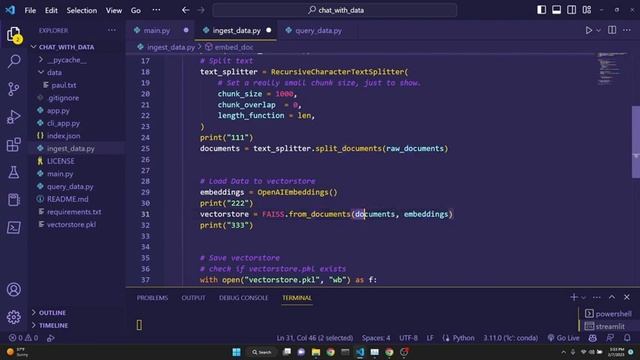
Task: Run the Python file with play button
Action: (589, 30)
